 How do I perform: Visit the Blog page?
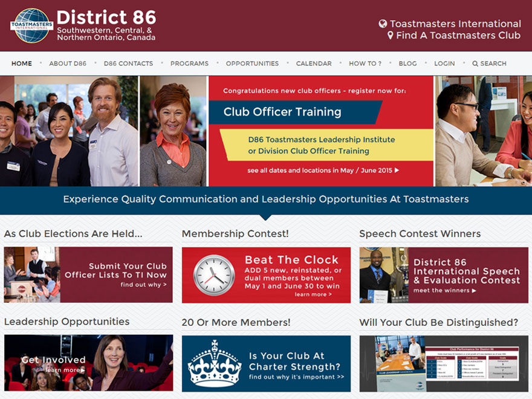click(407, 63)
